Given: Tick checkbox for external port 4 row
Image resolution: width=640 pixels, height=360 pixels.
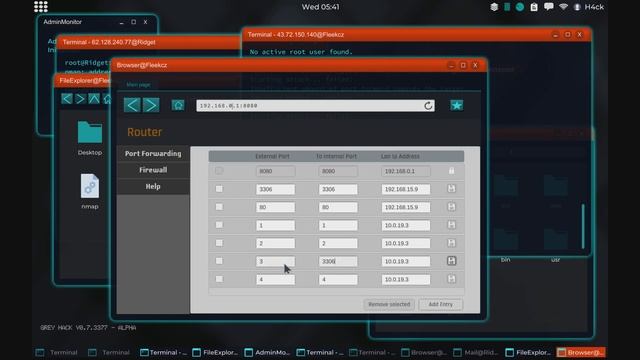Looking at the screenshot, I should [x=219, y=279].
